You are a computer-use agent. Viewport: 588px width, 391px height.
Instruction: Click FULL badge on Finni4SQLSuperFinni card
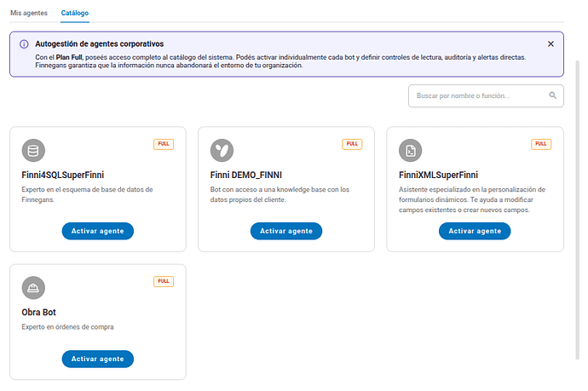click(x=164, y=144)
